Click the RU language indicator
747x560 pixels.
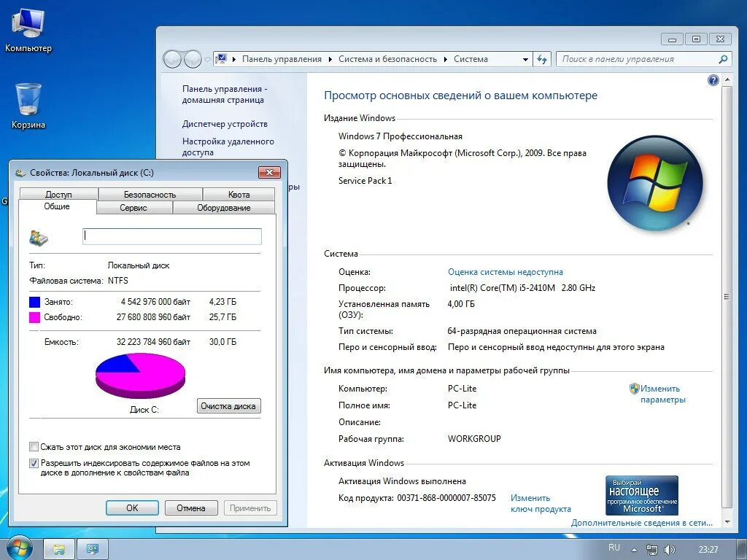point(614,548)
